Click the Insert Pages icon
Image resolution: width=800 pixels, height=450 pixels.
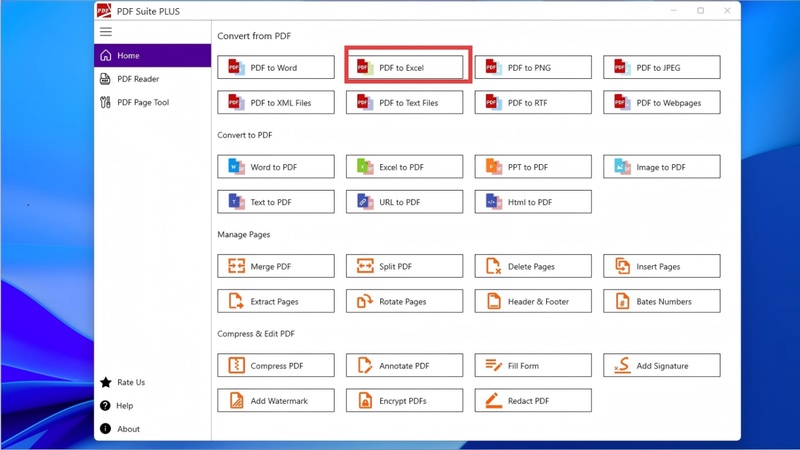click(622, 266)
